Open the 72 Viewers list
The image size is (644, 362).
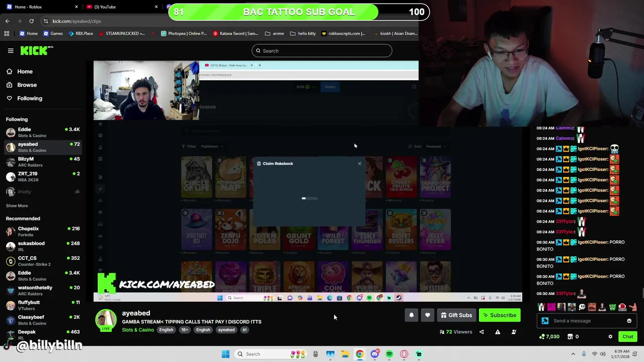click(456, 332)
